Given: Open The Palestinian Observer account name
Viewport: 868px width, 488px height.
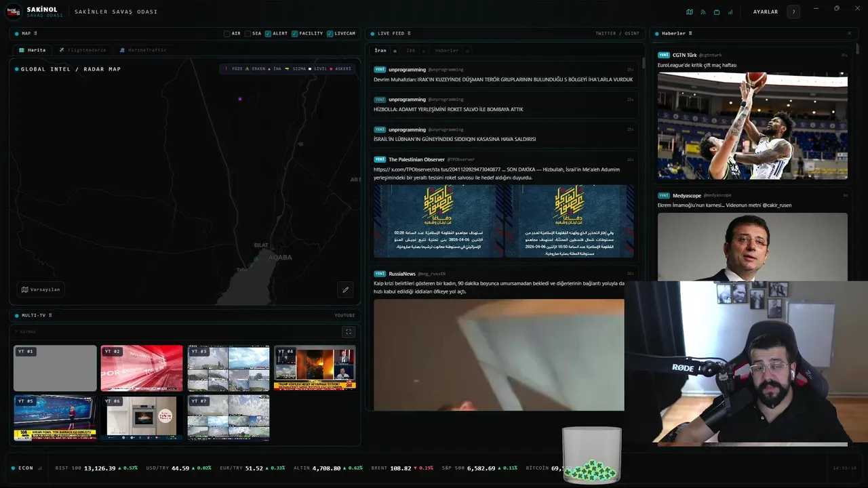Looking at the screenshot, I should click(416, 159).
